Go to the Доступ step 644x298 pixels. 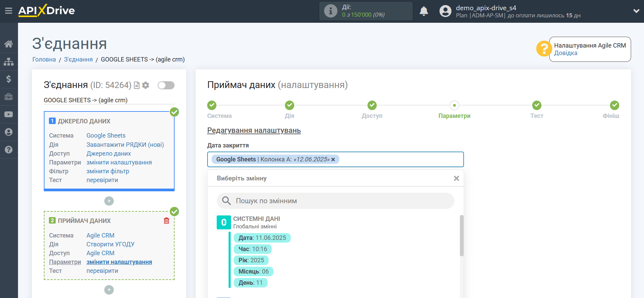372,105
